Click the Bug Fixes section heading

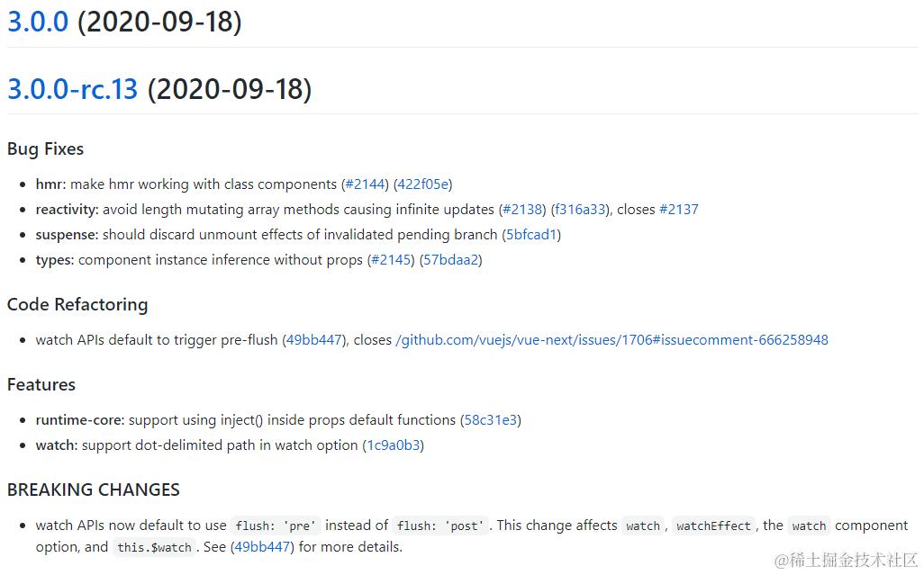tap(45, 148)
